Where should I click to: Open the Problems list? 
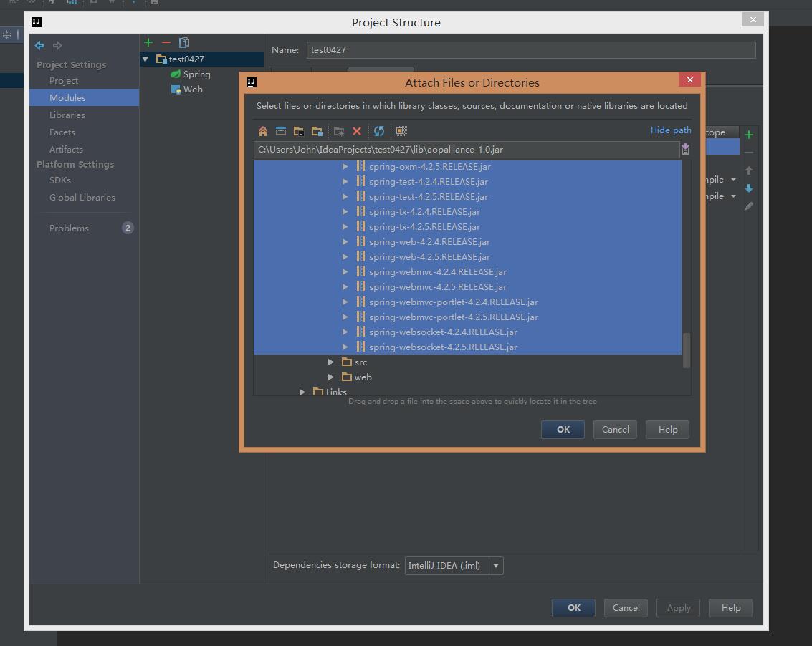click(x=69, y=228)
